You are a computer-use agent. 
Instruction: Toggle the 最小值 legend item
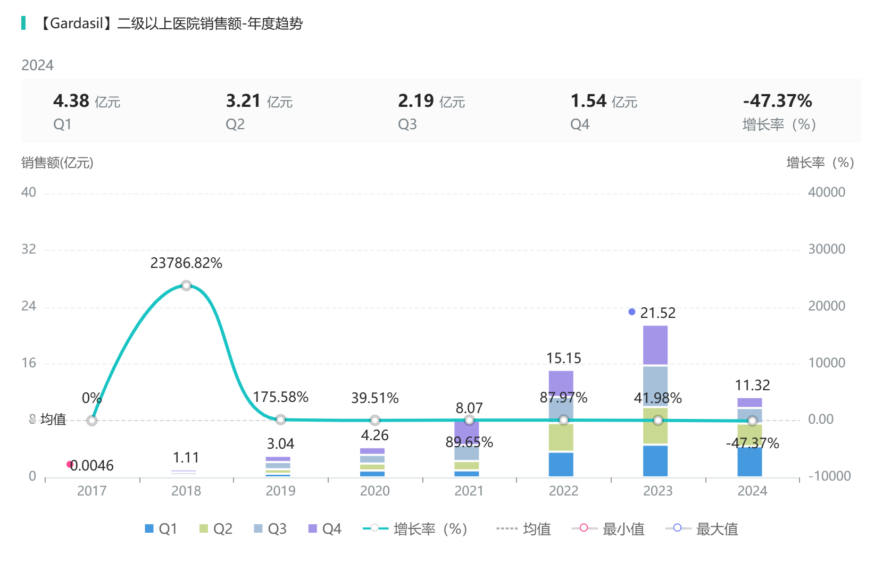click(608, 529)
